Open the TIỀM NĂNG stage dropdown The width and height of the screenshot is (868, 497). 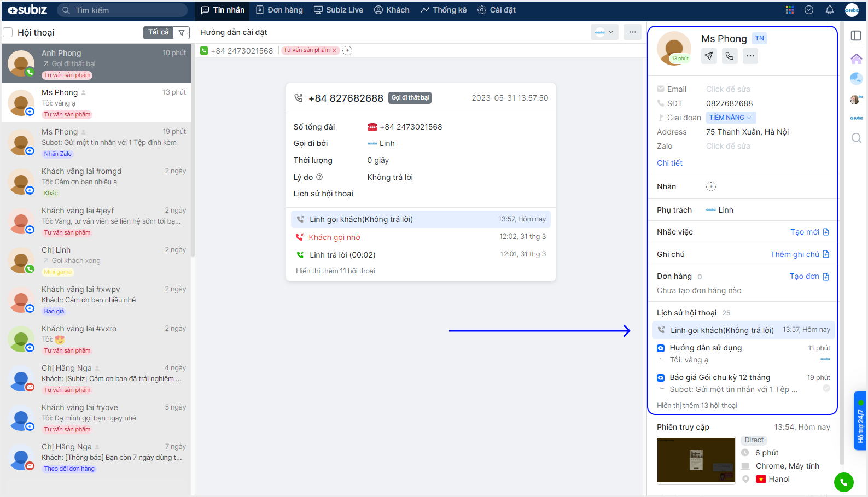tap(730, 118)
